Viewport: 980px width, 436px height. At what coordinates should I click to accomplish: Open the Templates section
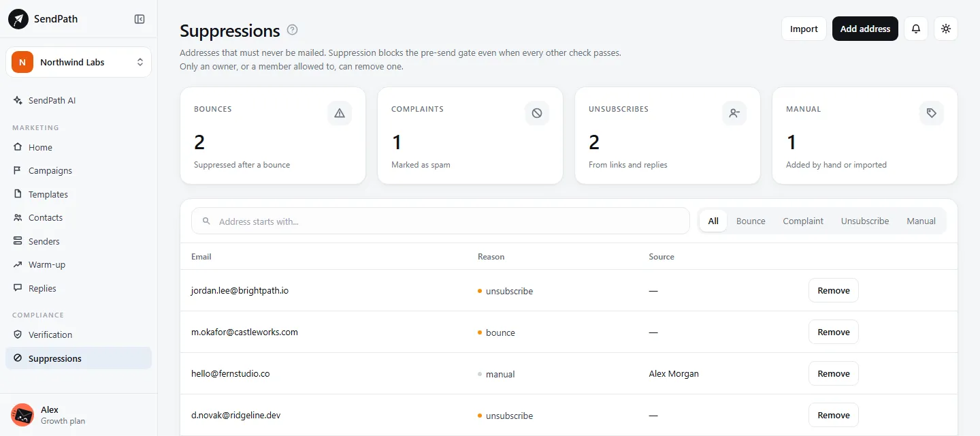pos(78,194)
